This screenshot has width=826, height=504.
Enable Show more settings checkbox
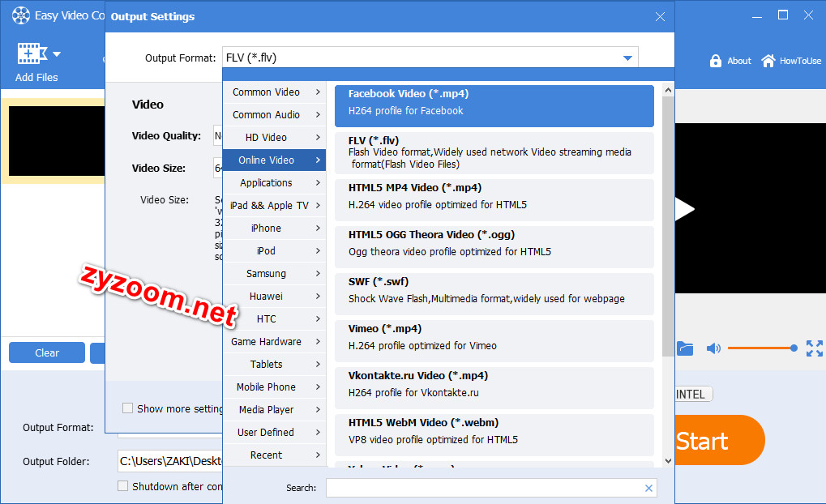click(x=127, y=408)
